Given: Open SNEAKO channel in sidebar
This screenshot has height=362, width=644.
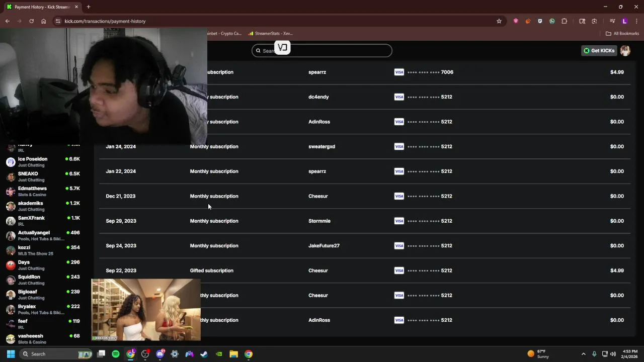Looking at the screenshot, I should (x=43, y=176).
